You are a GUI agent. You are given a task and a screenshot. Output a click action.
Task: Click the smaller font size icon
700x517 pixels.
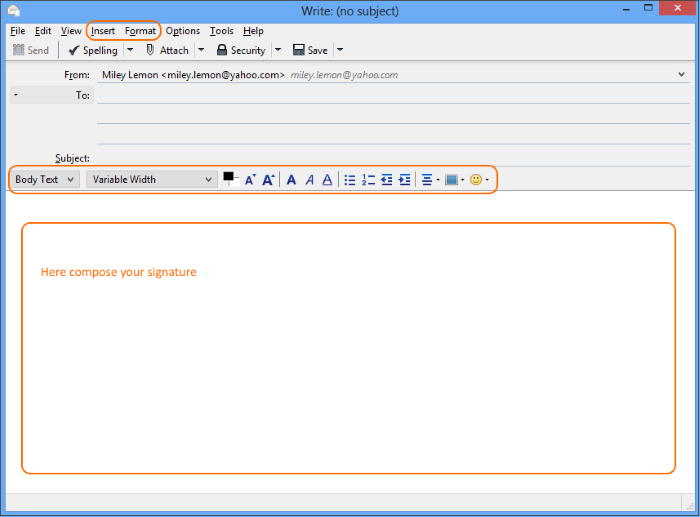click(x=250, y=179)
